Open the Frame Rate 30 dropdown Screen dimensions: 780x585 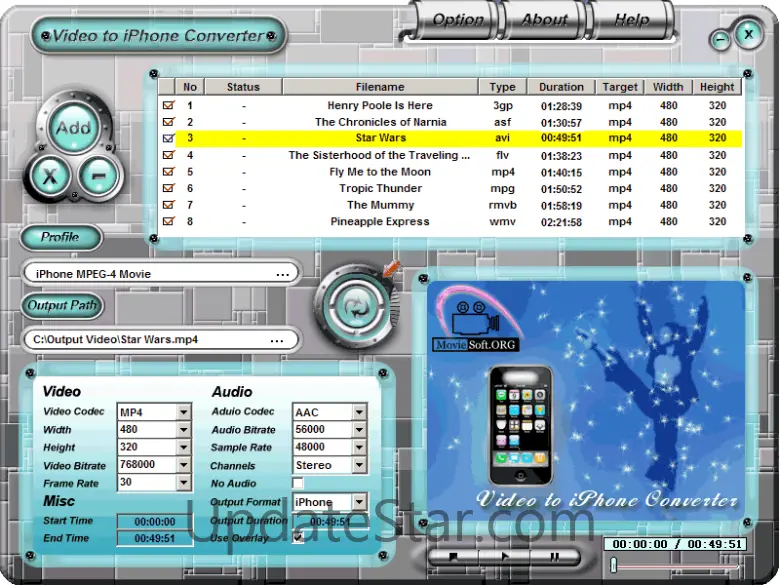(184, 482)
